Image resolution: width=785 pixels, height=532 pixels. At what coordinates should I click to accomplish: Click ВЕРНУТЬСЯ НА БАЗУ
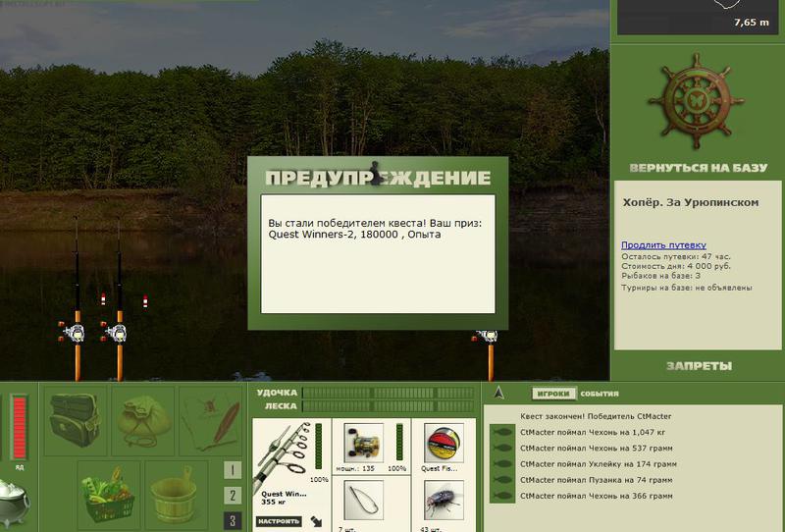click(x=698, y=168)
